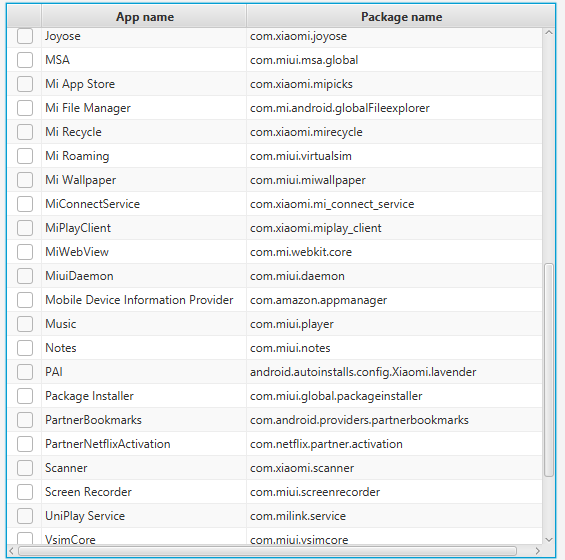565x560 pixels.
Task: Check the Mi Recycle checkbox
Action: (25, 132)
